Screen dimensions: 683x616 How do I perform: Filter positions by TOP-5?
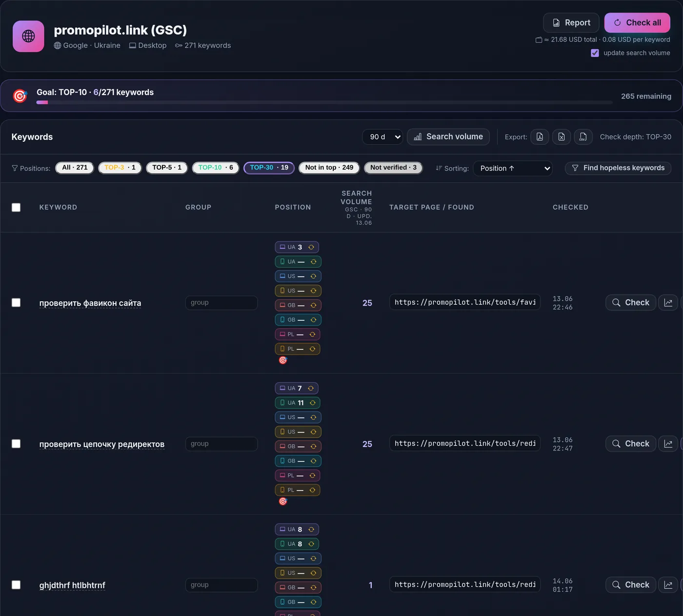167,168
